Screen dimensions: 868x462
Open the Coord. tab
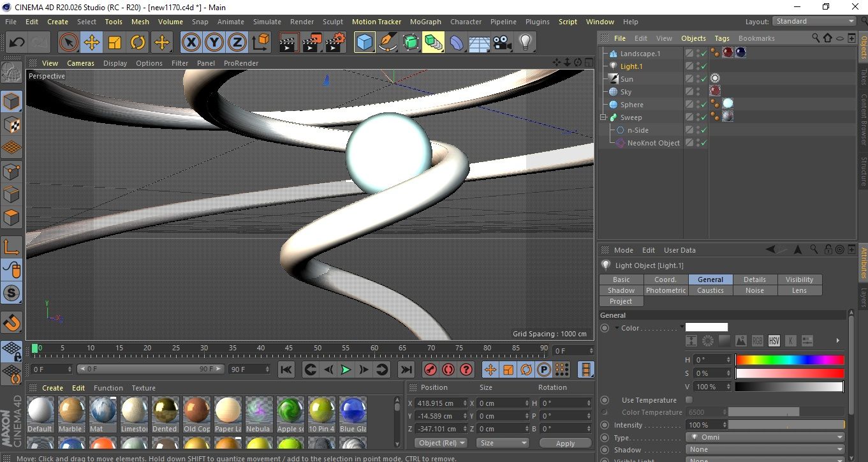coord(665,279)
